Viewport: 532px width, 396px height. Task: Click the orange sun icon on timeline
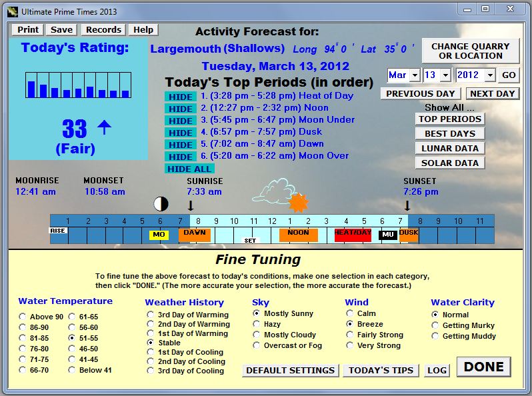[x=298, y=203]
